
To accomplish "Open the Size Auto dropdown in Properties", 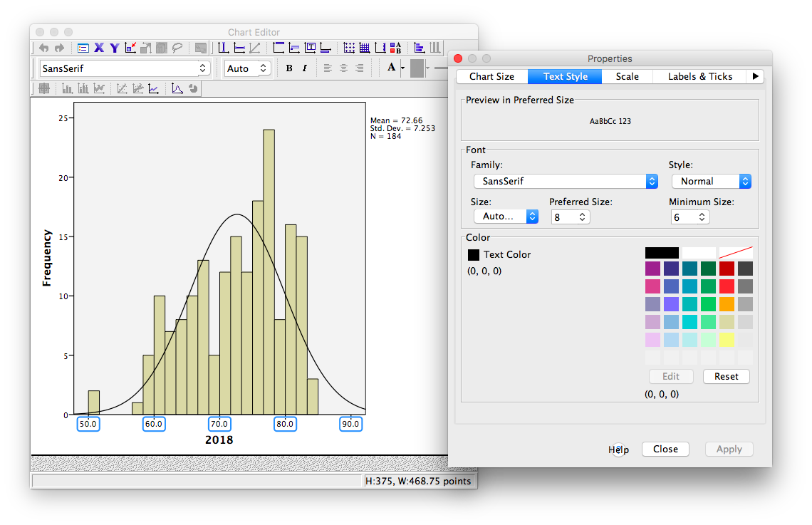I will point(506,217).
